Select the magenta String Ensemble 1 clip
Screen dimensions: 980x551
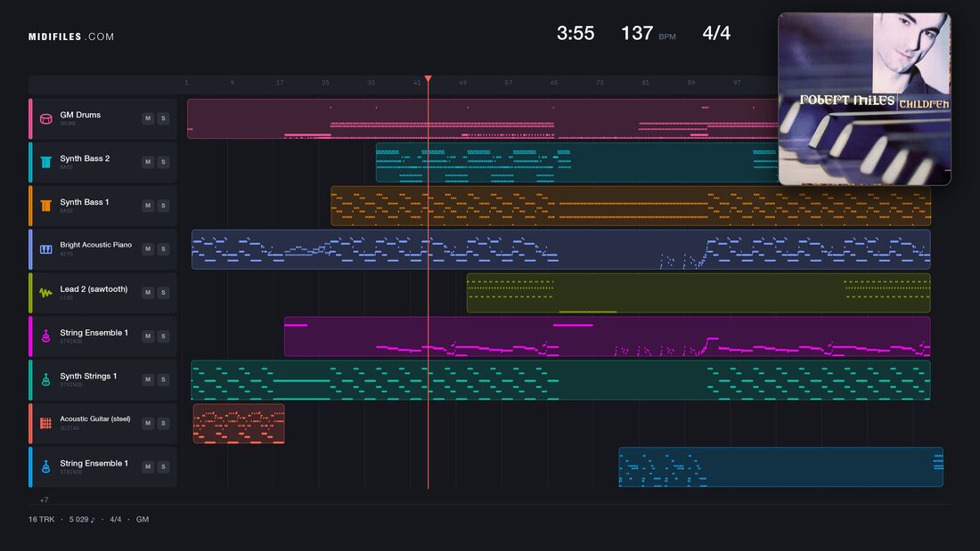pos(607,336)
